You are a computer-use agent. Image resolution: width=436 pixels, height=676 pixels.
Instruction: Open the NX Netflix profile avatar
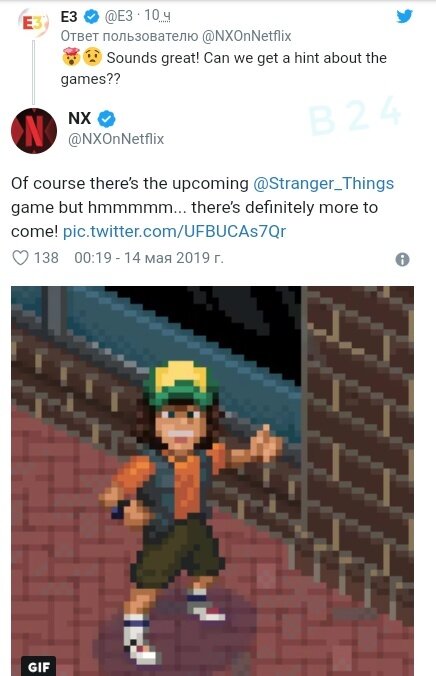[34, 131]
